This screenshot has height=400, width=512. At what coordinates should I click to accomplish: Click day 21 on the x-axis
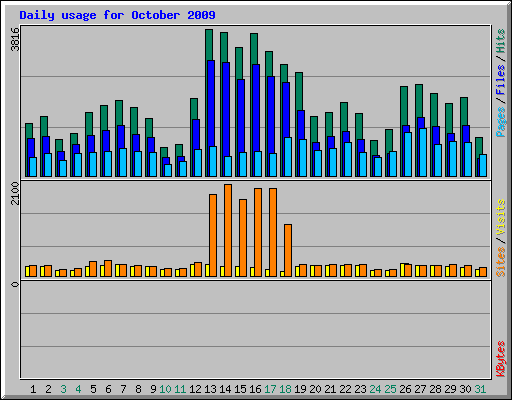(330, 389)
